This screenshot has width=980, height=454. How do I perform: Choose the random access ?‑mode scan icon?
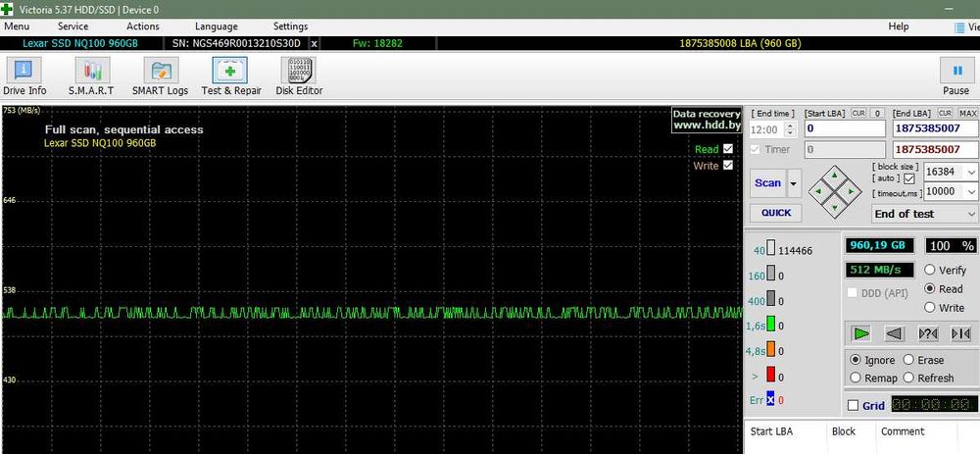point(927,334)
